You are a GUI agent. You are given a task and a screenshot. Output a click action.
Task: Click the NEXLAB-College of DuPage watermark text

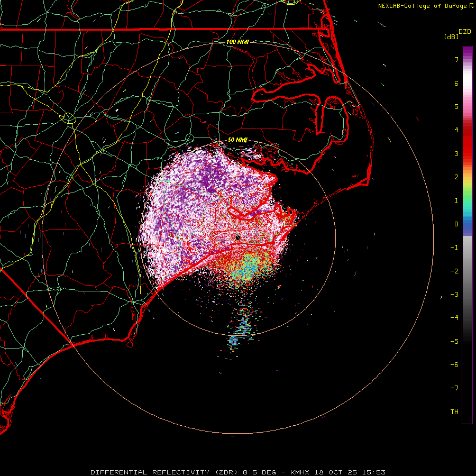pos(422,6)
